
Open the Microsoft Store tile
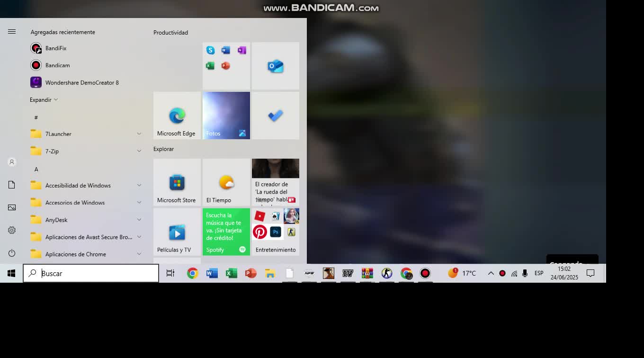[177, 182]
